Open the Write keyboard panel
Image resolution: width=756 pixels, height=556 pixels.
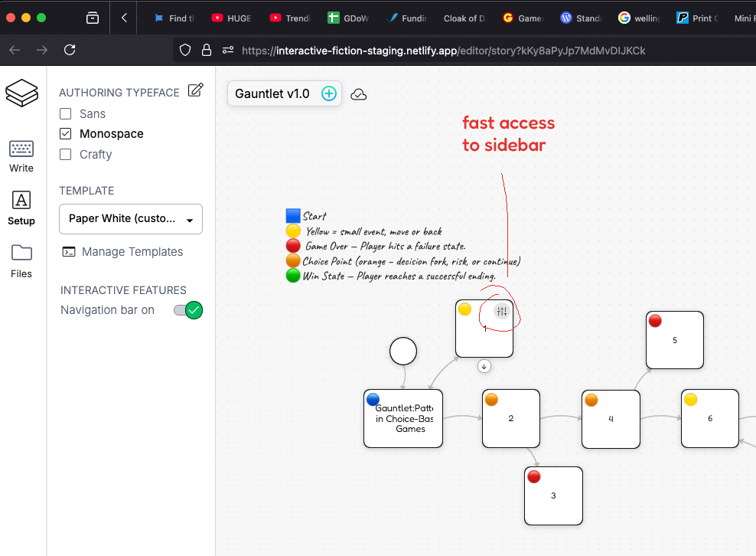21,157
